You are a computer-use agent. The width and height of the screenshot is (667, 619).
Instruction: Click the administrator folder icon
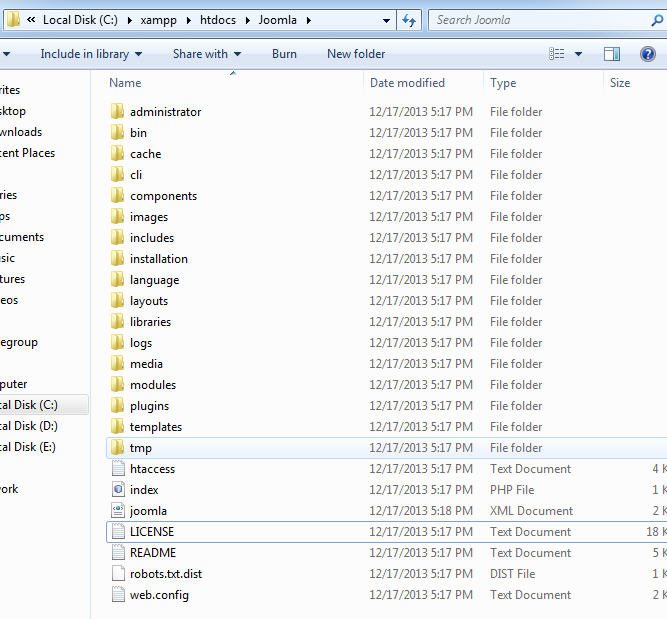tap(117, 112)
